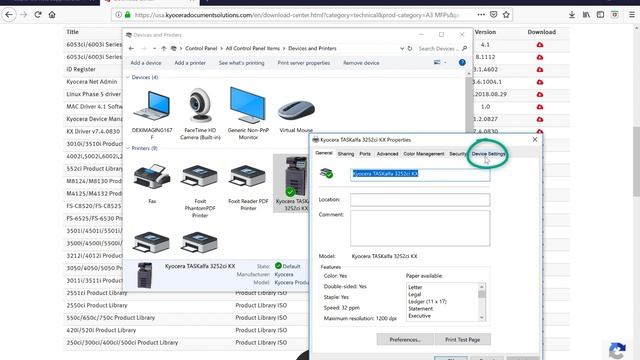This screenshot has height=360, width=640.
Task: Go to the browser home page
Action: [52, 15]
